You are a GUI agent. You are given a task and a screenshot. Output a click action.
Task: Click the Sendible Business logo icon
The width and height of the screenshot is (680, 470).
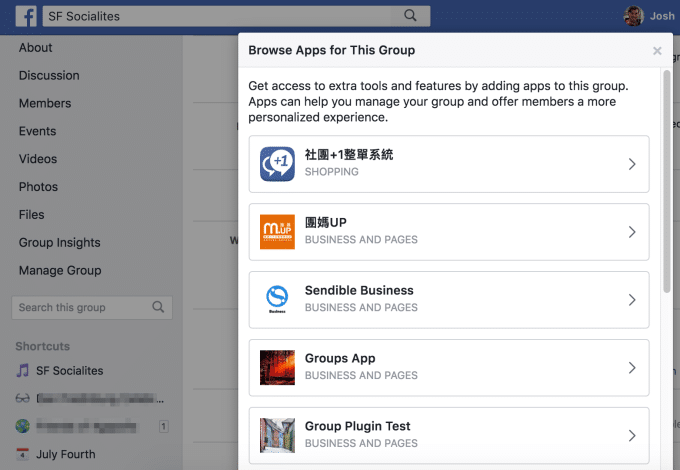(277, 299)
